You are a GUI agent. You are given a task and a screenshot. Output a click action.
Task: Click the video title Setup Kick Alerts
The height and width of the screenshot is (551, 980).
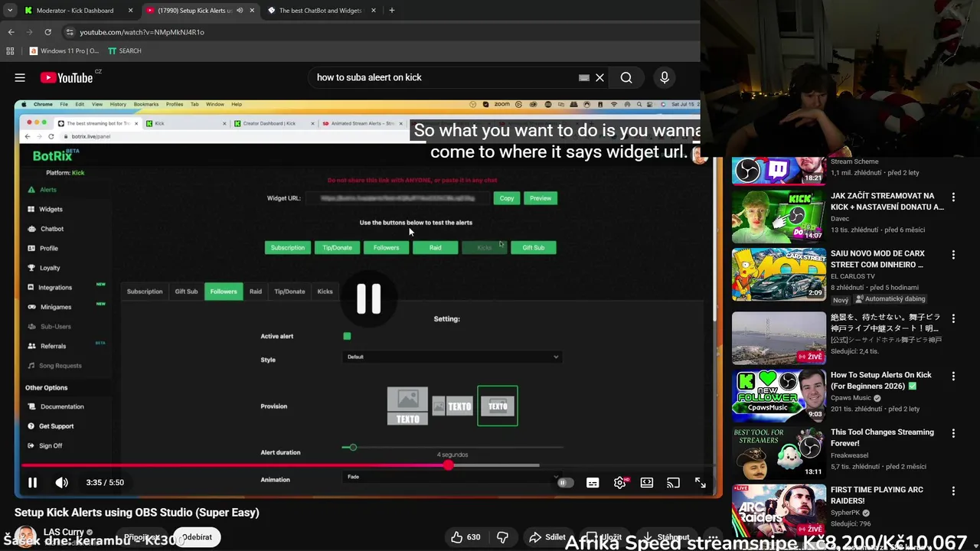[x=137, y=513]
